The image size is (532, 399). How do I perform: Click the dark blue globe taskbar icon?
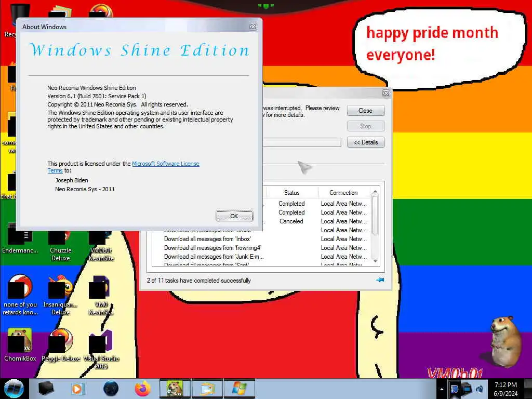click(111, 389)
